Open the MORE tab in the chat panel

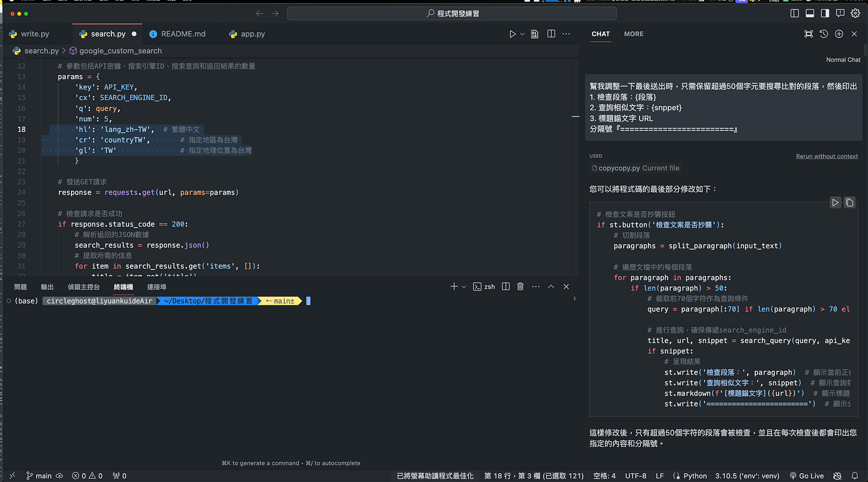pyautogui.click(x=633, y=34)
